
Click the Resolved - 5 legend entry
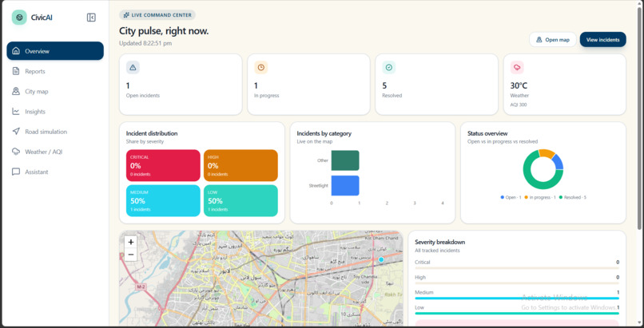573,198
